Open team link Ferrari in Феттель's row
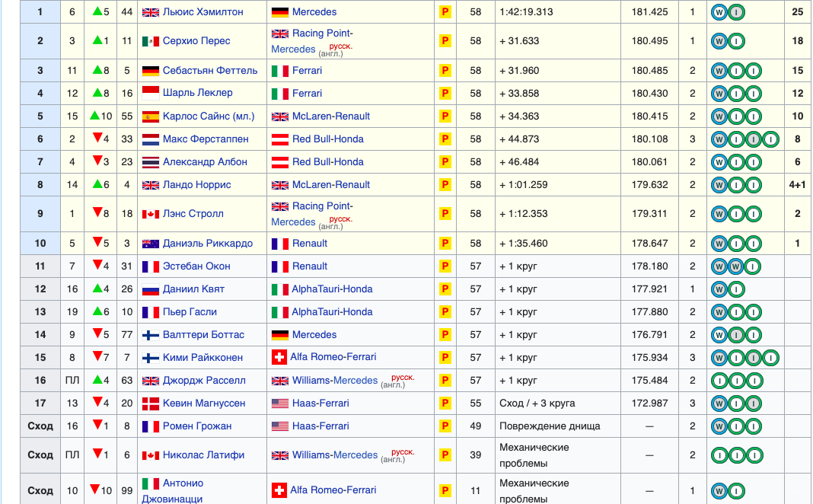The image size is (813, 504). click(x=307, y=71)
